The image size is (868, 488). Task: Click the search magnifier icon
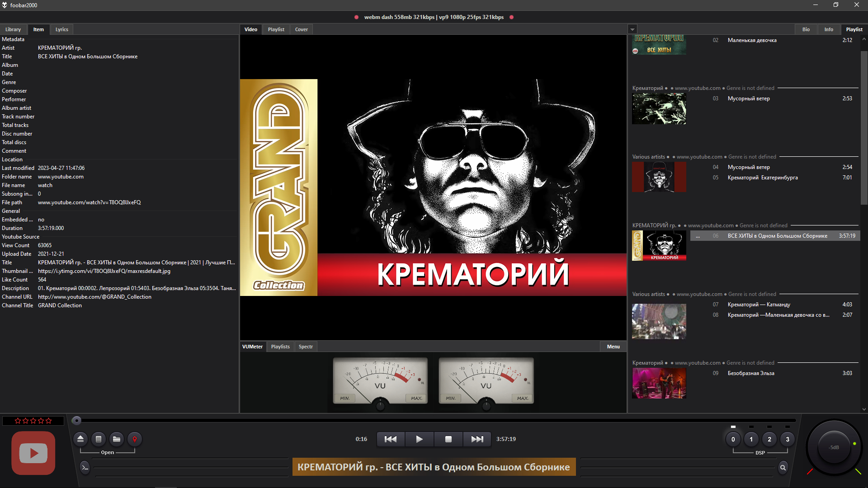783,468
